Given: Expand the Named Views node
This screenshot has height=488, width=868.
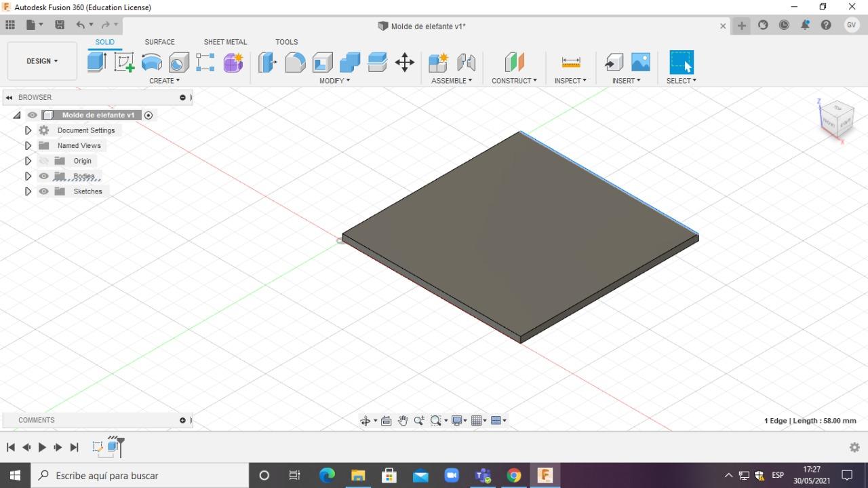Looking at the screenshot, I should (x=28, y=145).
